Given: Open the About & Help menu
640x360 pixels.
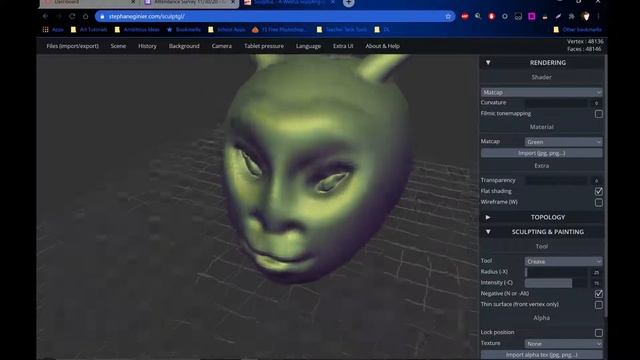Looking at the screenshot, I should (x=382, y=46).
